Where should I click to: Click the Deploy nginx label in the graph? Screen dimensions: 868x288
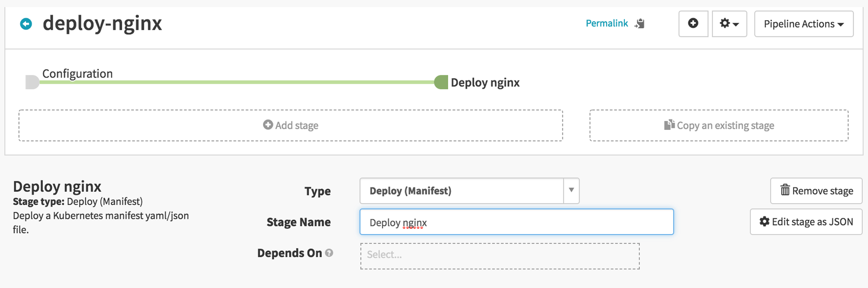pos(485,83)
